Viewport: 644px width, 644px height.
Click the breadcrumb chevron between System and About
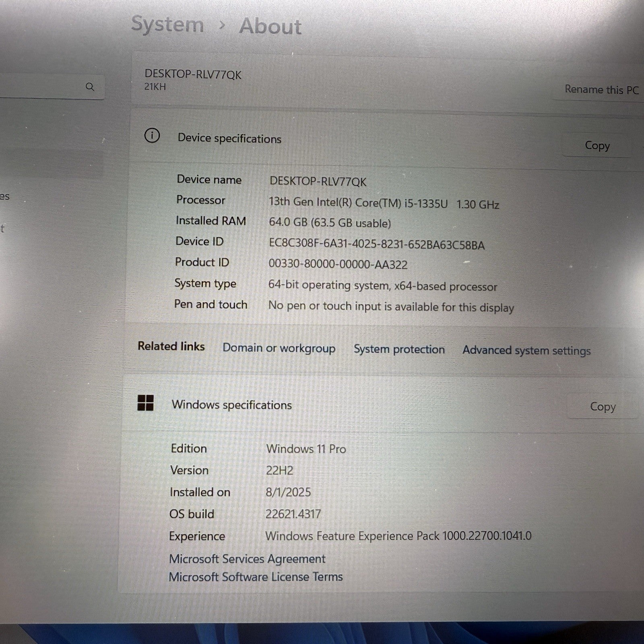222,25
